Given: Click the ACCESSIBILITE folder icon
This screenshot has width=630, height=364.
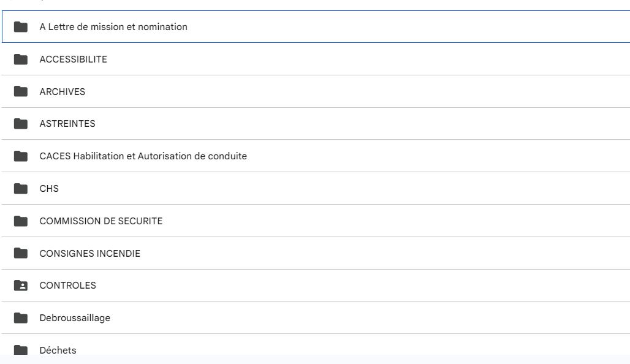Looking at the screenshot, I should 20,59.
